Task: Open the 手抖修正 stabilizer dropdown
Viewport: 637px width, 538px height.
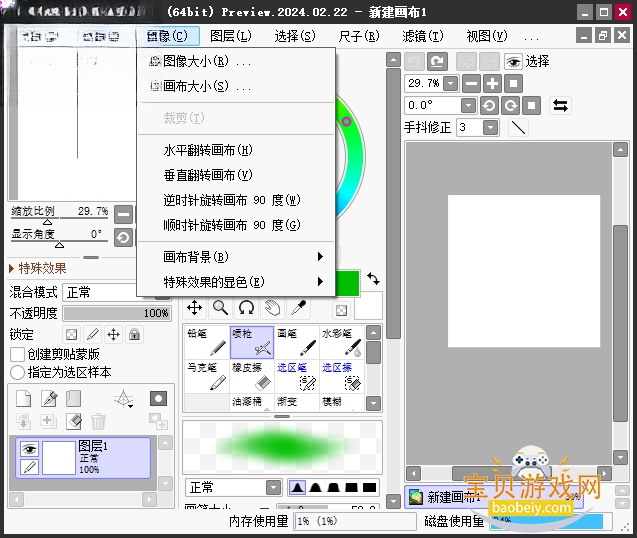Action: [491, 128]
